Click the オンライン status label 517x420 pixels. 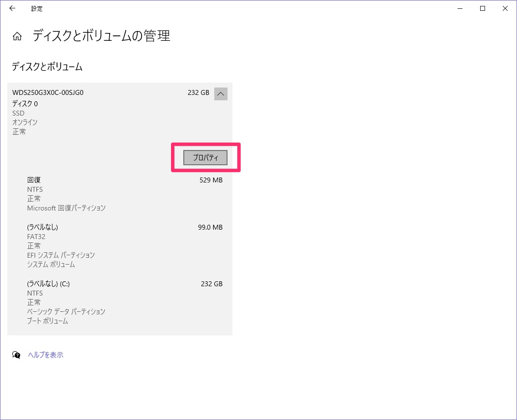click(25, 122)
